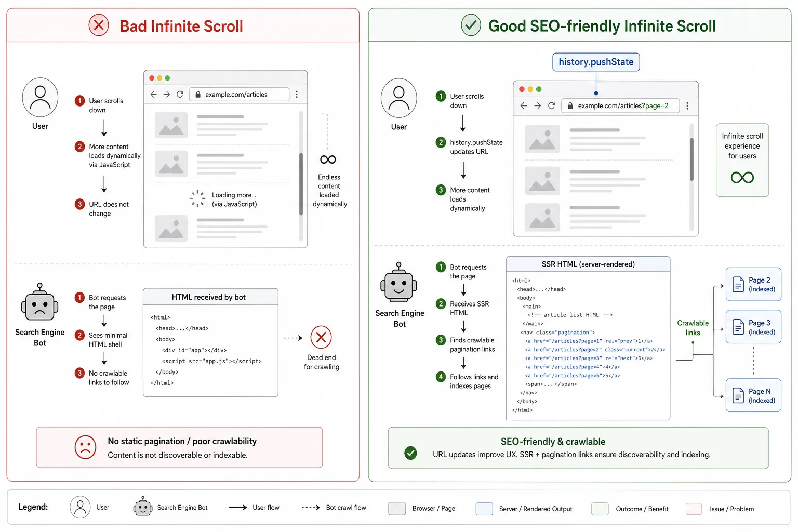Reload the articles?page=2 browser page

point(551,105)
